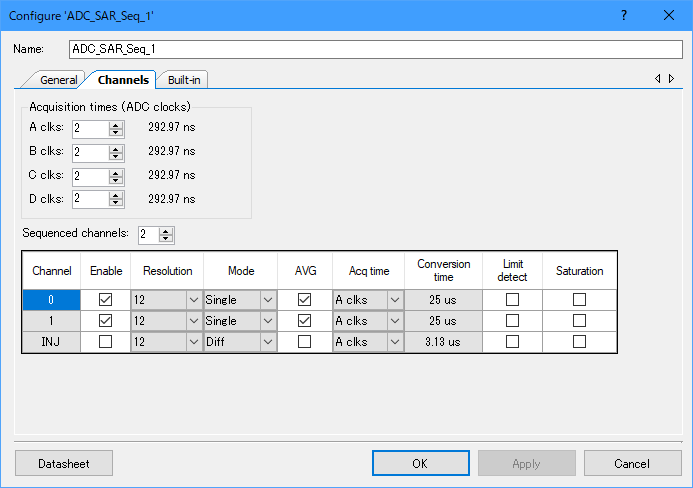
Task: Expand Acq time dropdown for channel 1
Action: [x=394, y=321]
